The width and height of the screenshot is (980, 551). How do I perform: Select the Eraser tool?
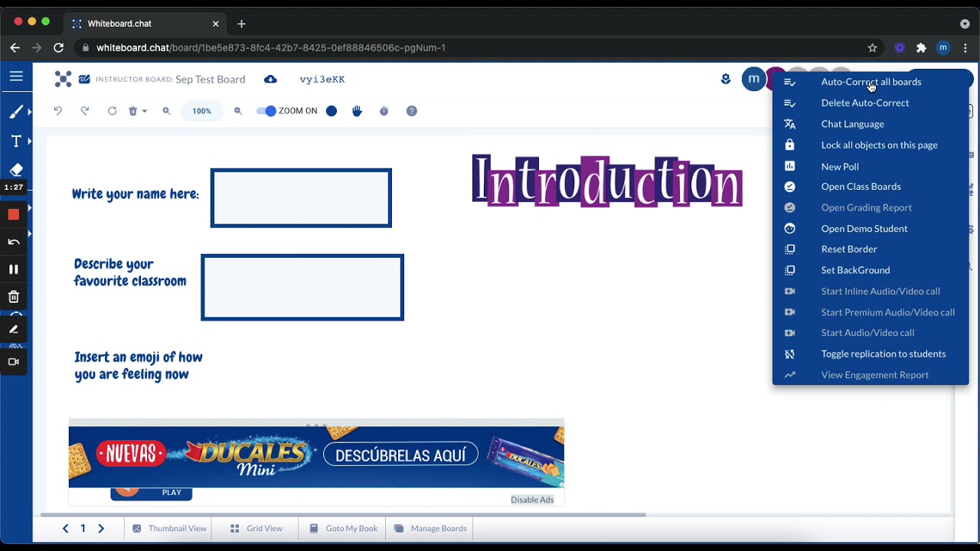coord(16,170)
